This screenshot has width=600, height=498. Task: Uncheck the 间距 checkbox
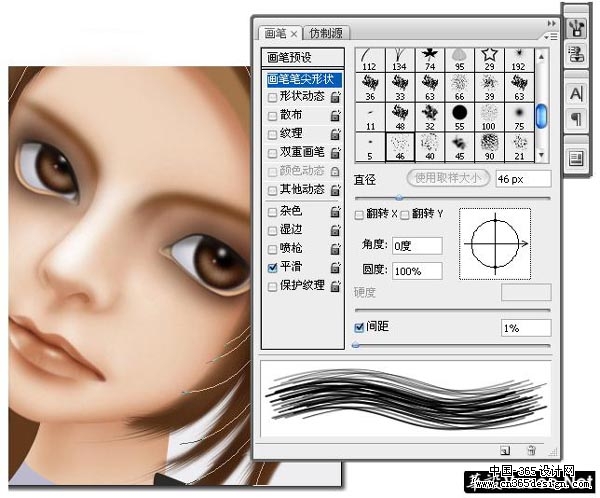click(x=359, y=327)
